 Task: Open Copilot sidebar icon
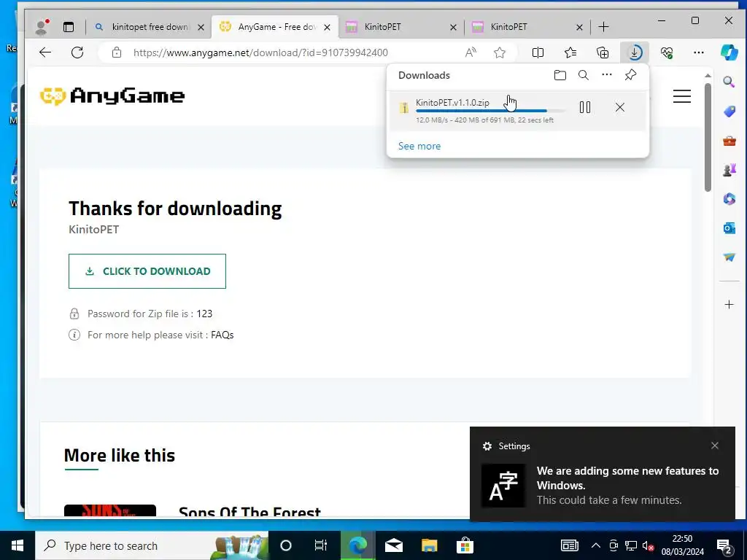[x=729, y=52]
